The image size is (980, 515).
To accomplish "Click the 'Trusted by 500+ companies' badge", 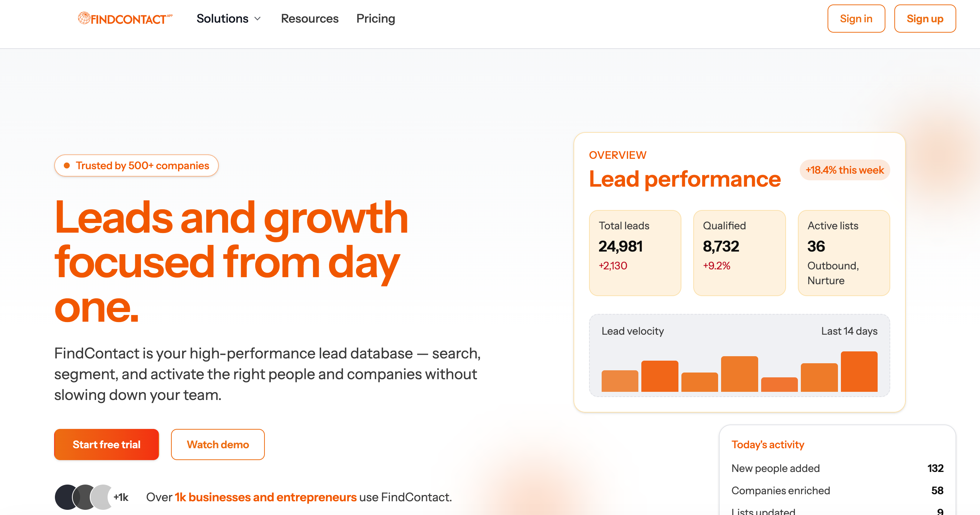I will [x=136, y=165].
